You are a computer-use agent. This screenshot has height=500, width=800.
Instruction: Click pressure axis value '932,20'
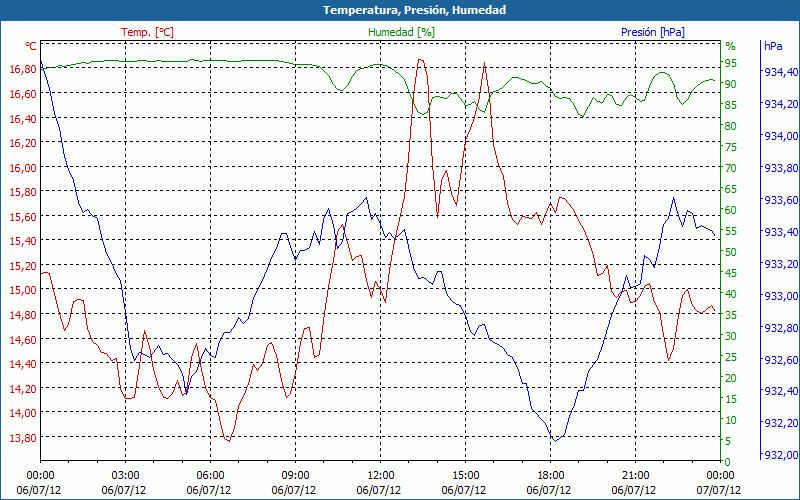point(781,423)
